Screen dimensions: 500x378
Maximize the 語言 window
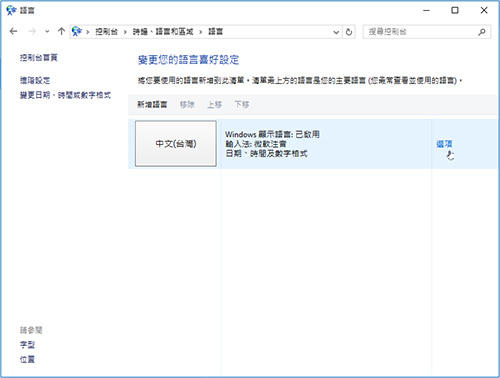tap(455, 11)
